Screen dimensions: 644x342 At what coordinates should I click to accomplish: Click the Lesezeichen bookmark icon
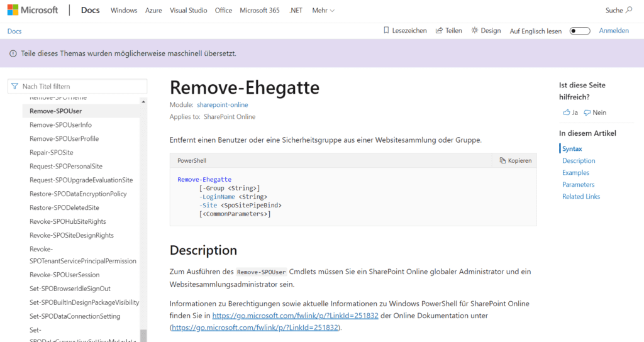tap(386, 30)
